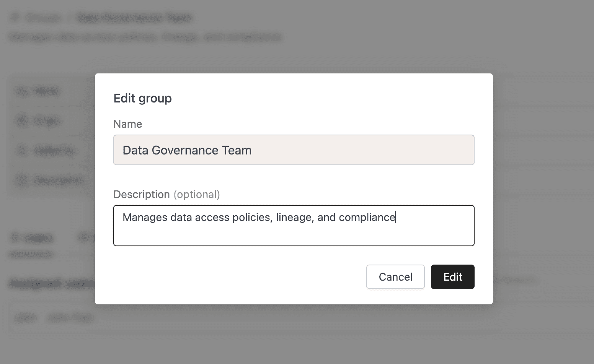This screenshot has height=364, width=594.
Task: Click the empty second line of Description
Action: coord(294,235)
